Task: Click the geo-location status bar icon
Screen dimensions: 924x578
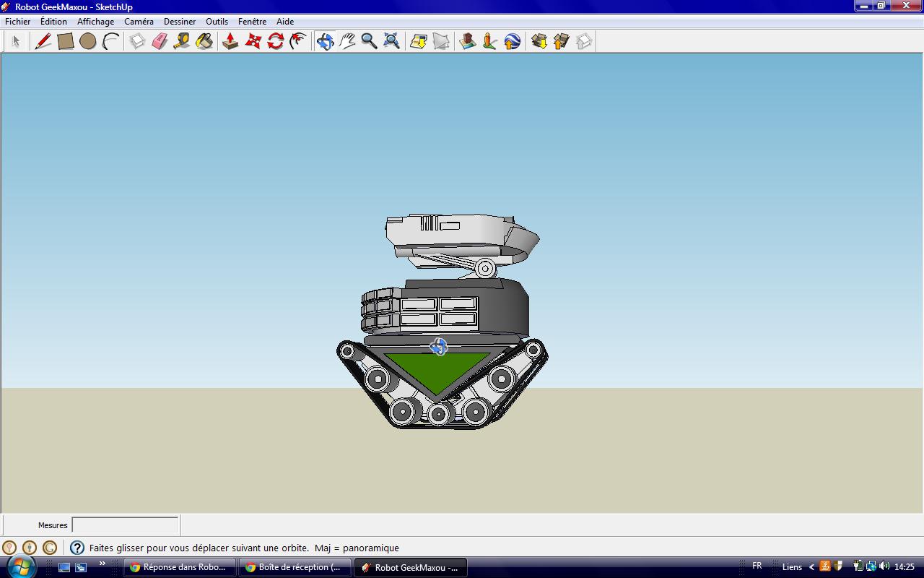Action: (9, 548)
